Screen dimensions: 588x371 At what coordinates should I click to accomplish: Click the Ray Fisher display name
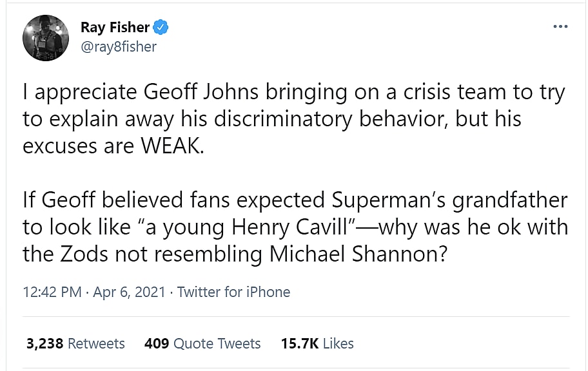point(115,28)
